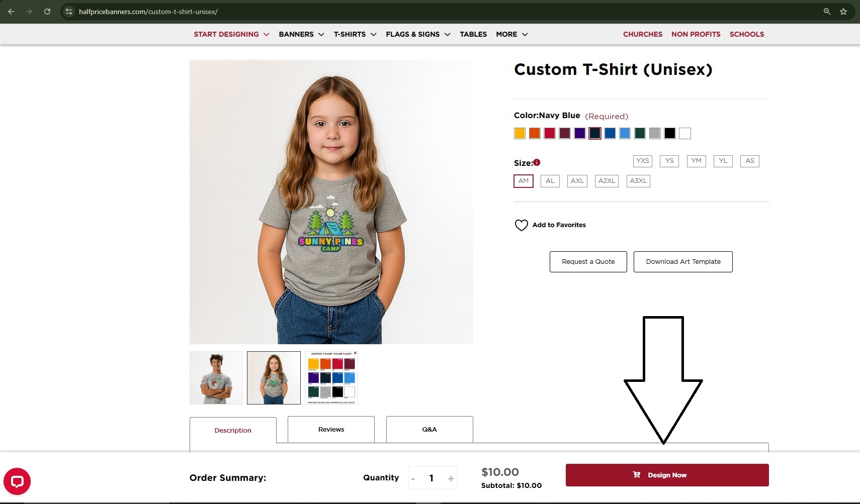This screenshot has height=504, width=860.
Task: Increase quantity with the plus button
Action: click(x=451, y=478)
